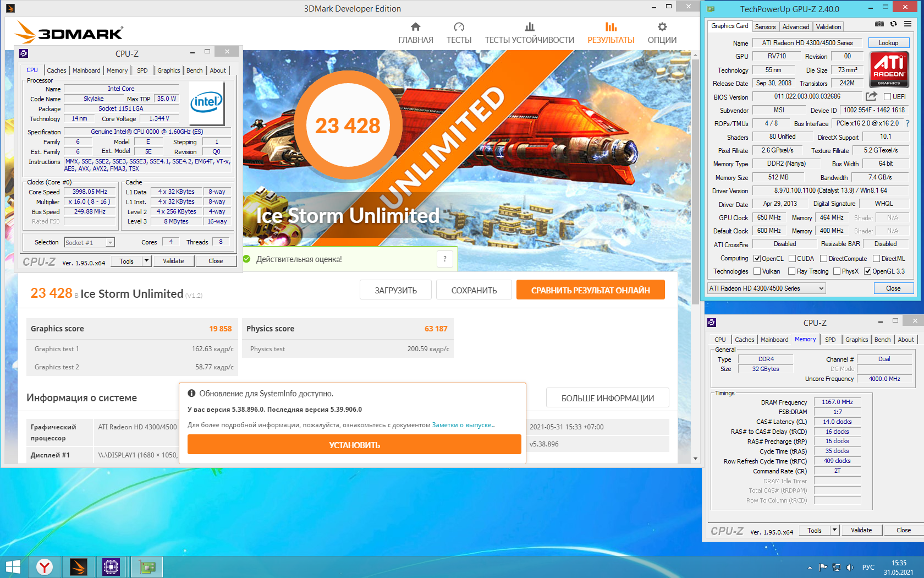Open the Windows Start button

coord(13,566)
